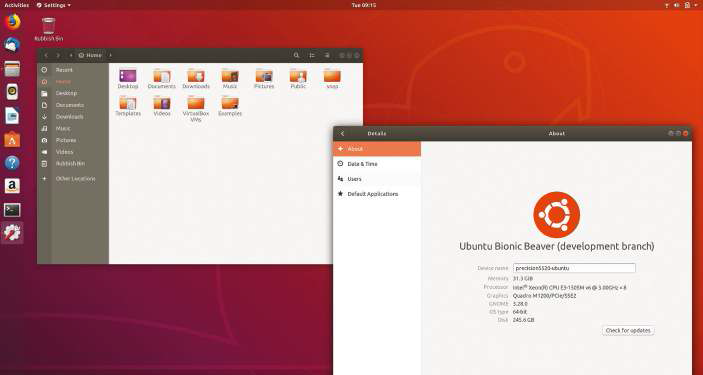
Task: Click the memory value "31.3 GiB"
Action: tap(523, 279)
